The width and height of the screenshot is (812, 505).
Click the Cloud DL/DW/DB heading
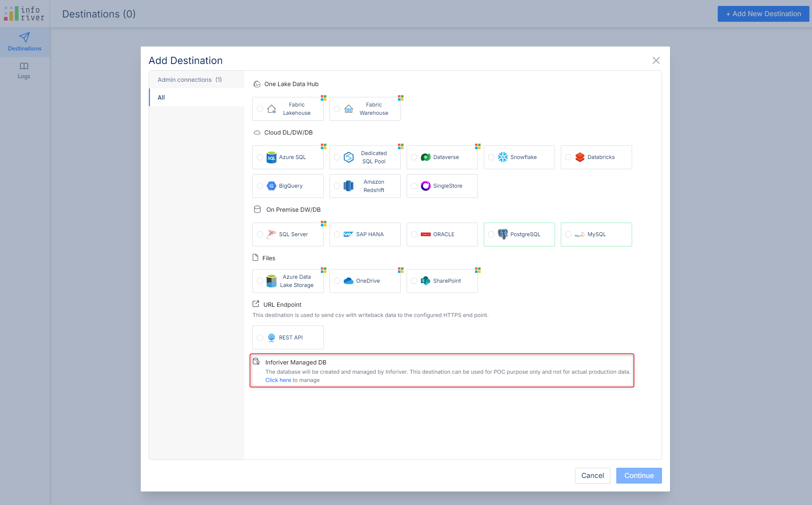tap(289, 133)
